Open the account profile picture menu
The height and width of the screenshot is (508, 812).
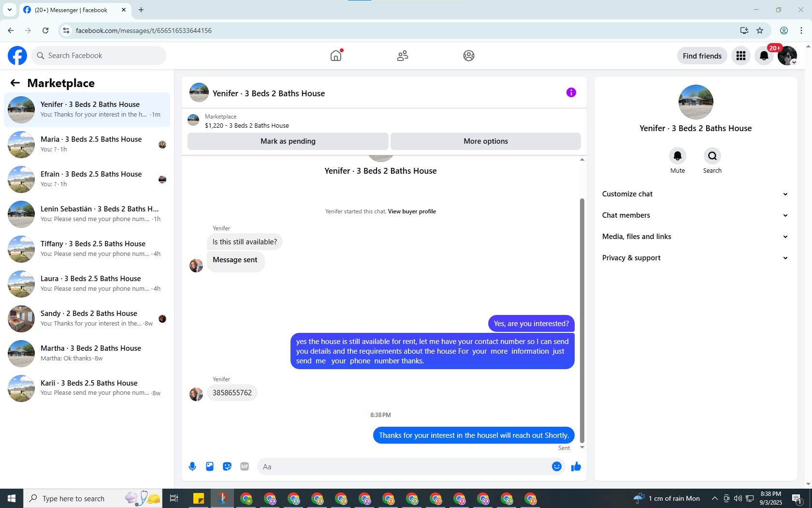click(787, 56)
